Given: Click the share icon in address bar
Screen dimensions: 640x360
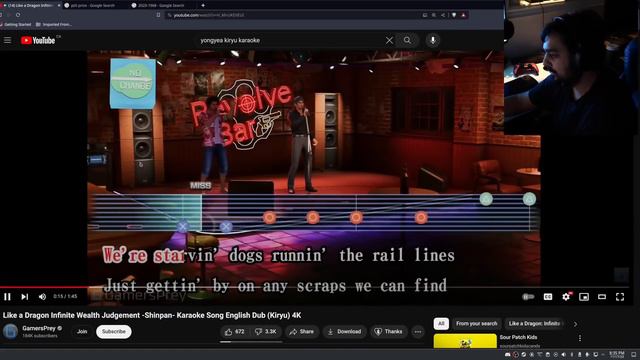Looking at the screenshot, I should [443, 15].
